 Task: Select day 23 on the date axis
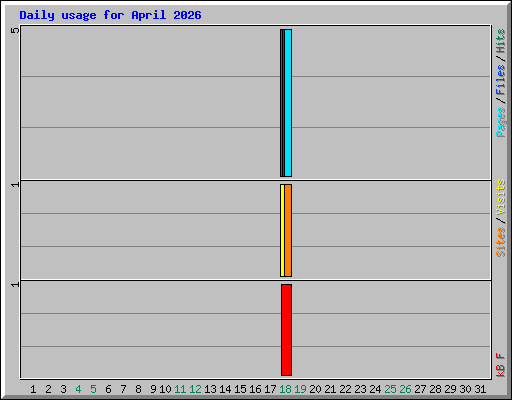[360, 389]
